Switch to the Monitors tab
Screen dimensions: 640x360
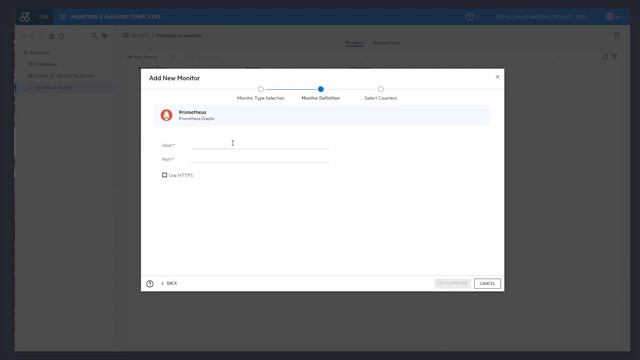tap(354, 43)
